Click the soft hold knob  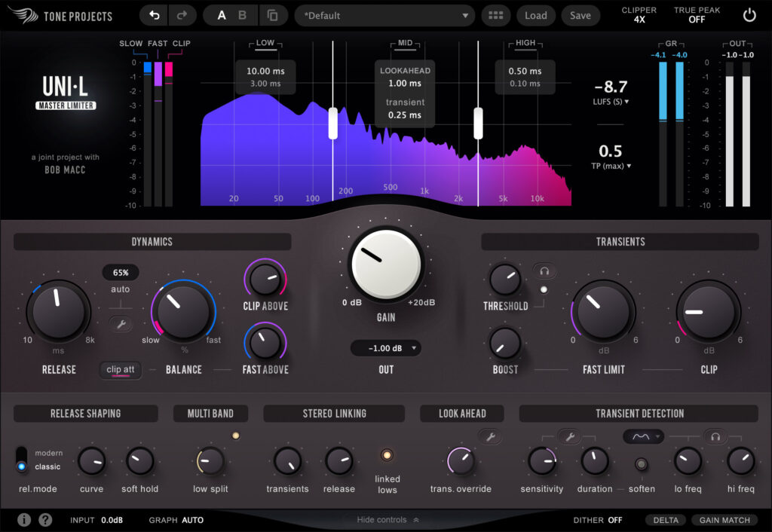click(139, 461)
